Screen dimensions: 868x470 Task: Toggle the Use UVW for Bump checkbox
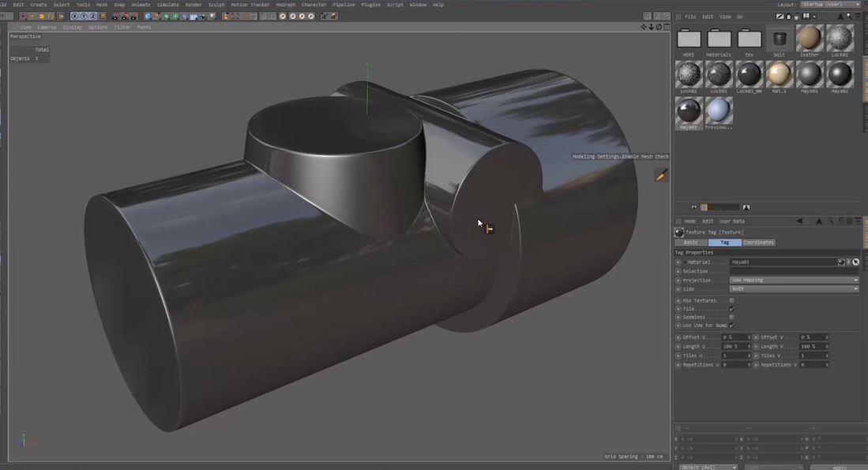[x=731, y=325]
